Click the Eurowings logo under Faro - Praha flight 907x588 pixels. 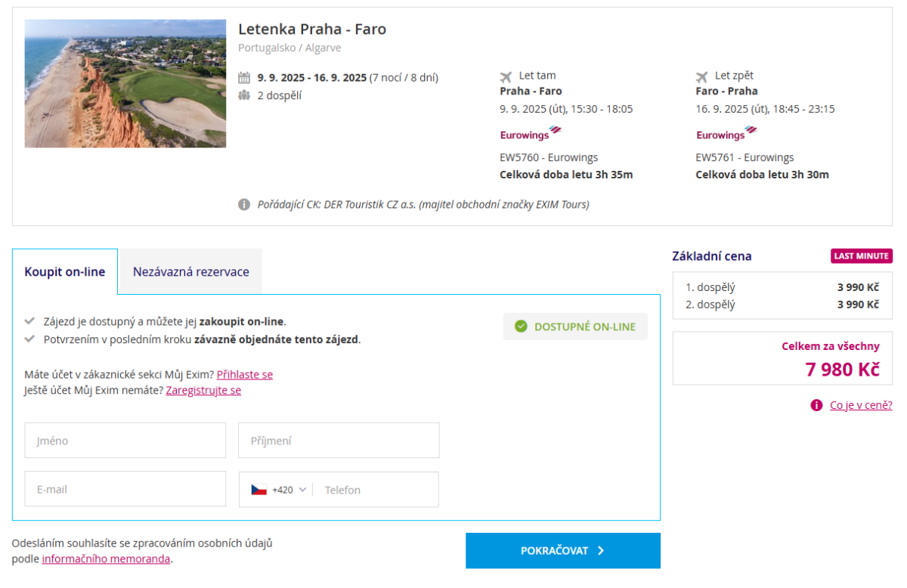pyautogui.click(x=726, y=134)
